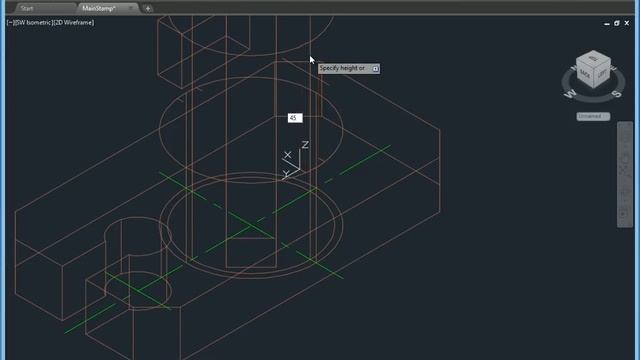Restore the drawing viewport window

(x=617, y=23)
